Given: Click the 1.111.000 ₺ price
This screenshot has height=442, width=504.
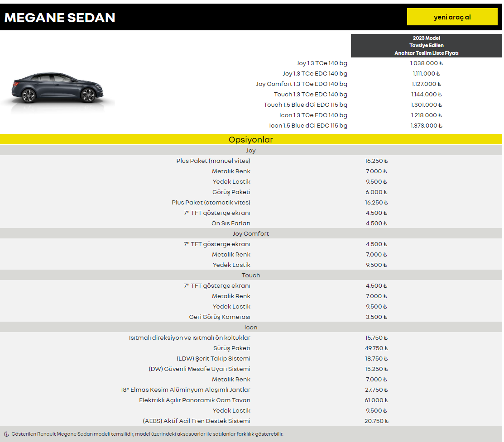Looking at the screenshot, I should tap(426, 74).
